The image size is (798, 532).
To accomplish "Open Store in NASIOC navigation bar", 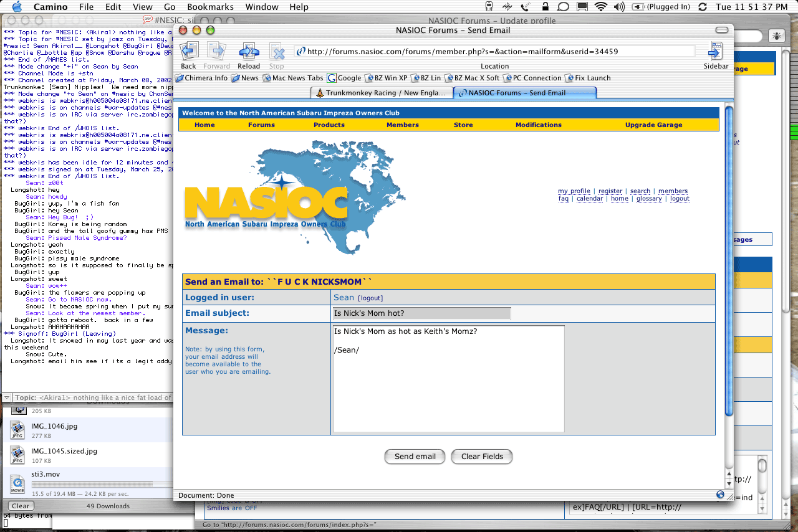I will (x=463, y=125).
